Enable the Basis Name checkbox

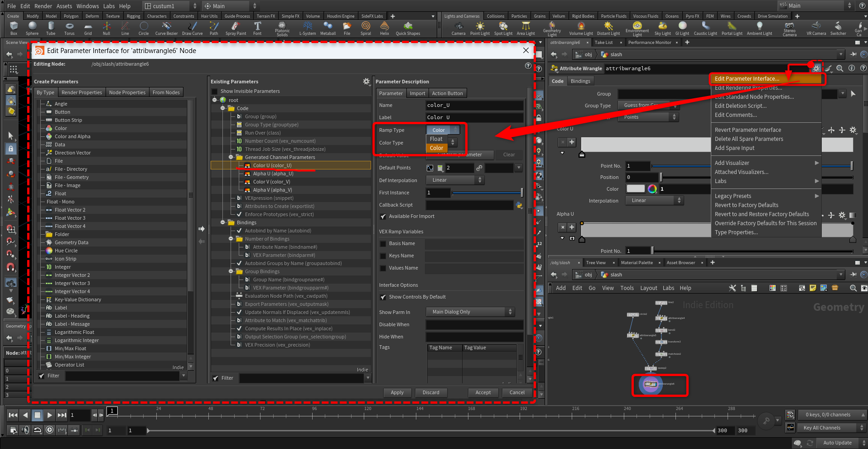click(383, 244)
